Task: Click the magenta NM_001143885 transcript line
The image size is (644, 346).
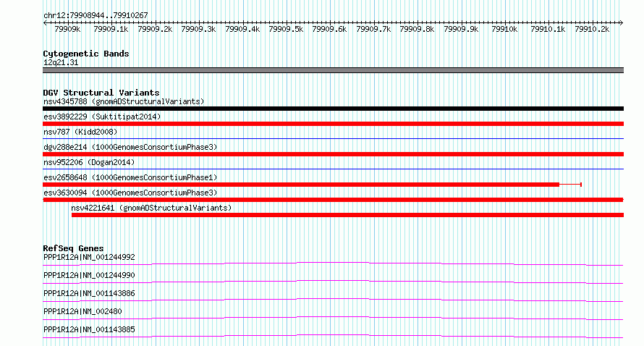Action: [333, 336]
